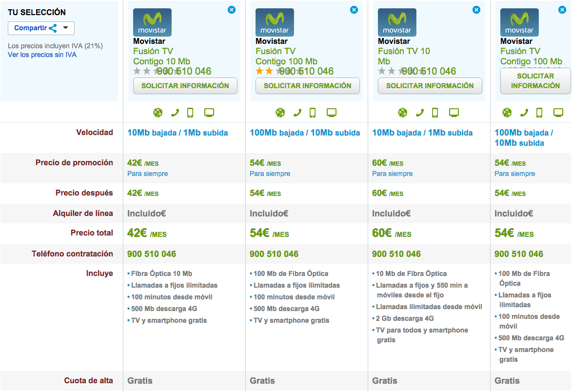Remove the Fusión TV Contigo 10 Mb column
This screenshot has height=392, width=572.
pyautogui.click(x=231, y=10)
